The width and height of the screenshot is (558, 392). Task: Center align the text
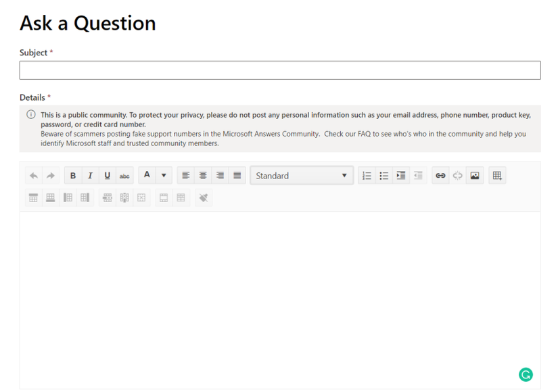tap(203, 175)
